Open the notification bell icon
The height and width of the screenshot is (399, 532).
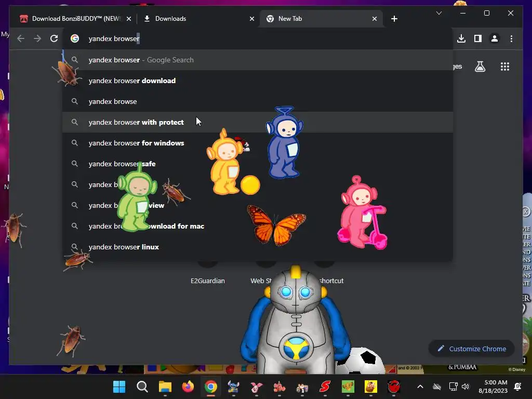click(518, 387)
